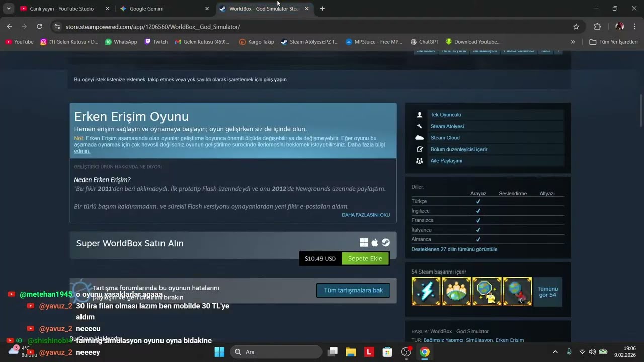The width and height of the screenshot is (644, 362).
Task: Reload the Steam store page
Action: 39,27
